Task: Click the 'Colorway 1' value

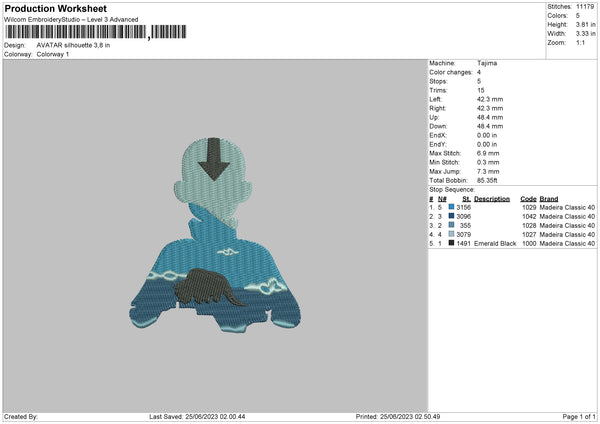Action: pyautogui.click(x=53, y=54)
